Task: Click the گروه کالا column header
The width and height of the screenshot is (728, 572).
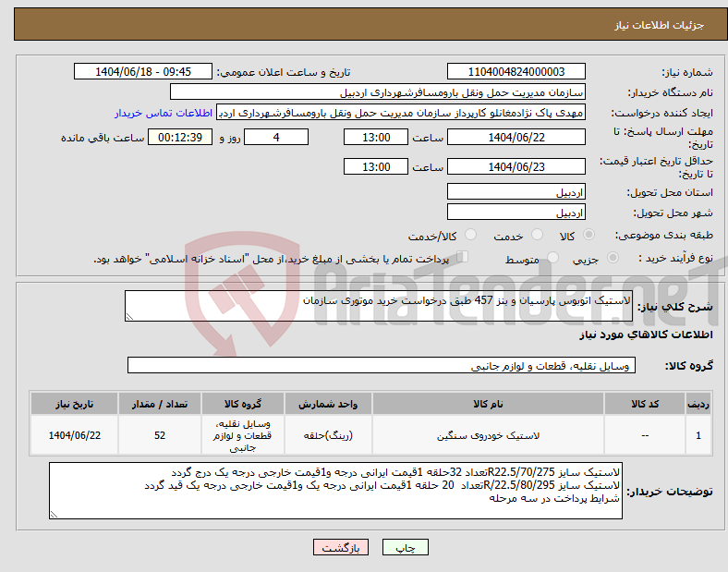Action: [x=242, y=404]
